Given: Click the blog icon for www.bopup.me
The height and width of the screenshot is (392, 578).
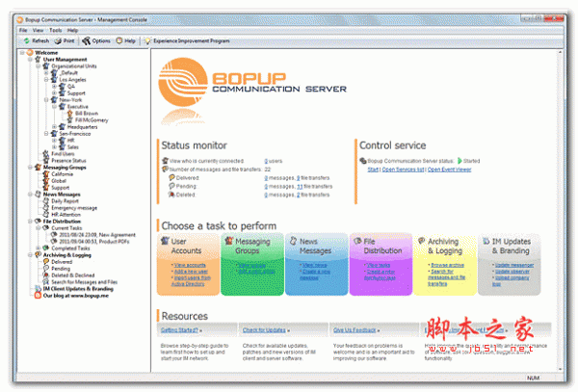Looking at the screenshot, I should click(x=38, y=295).
